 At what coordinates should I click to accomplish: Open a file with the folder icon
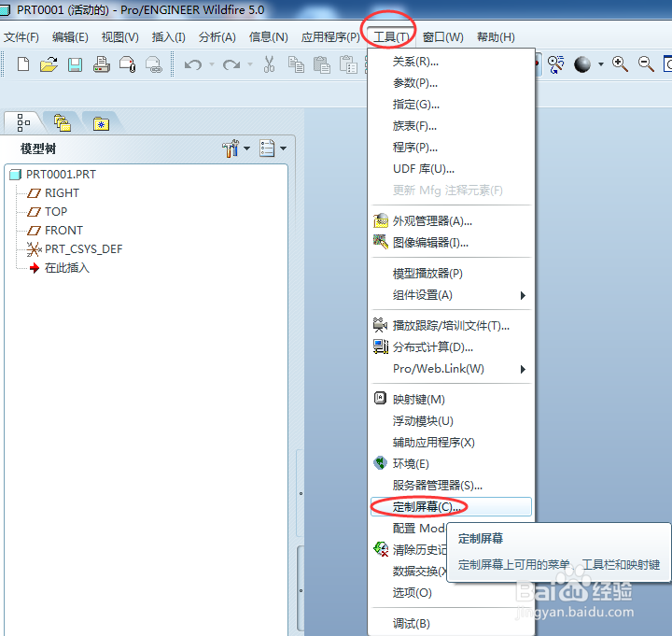click(x=49, y=64)
